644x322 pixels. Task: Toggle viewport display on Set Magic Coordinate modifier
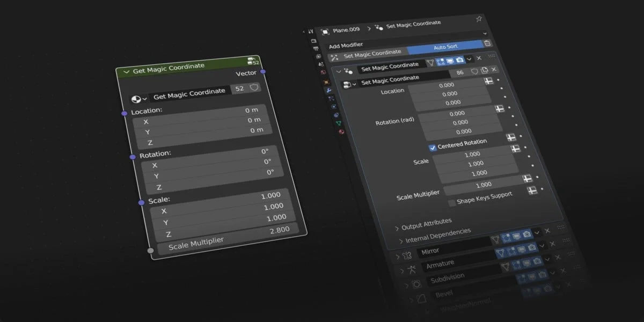[450, 61]
